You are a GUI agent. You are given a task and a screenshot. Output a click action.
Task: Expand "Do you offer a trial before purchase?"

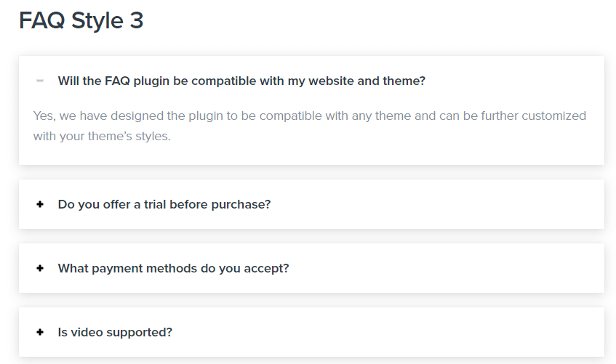pyautogui.click(x=164, y=205)
